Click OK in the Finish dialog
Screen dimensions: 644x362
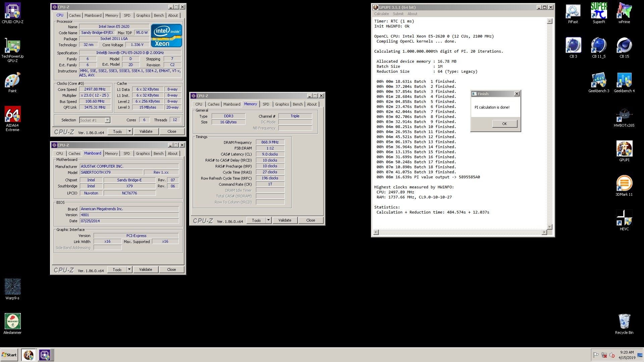click(504, 124)
